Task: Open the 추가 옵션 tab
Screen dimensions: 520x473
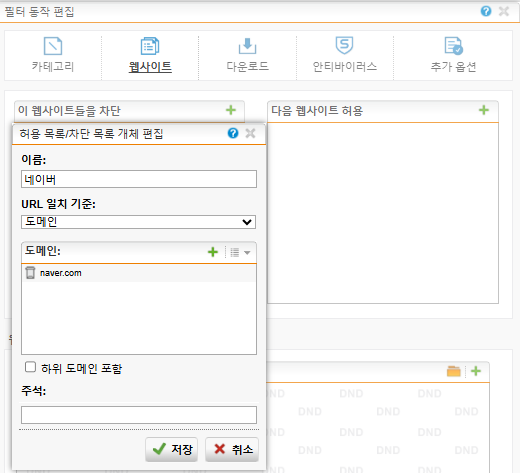Action: point(453,55)
